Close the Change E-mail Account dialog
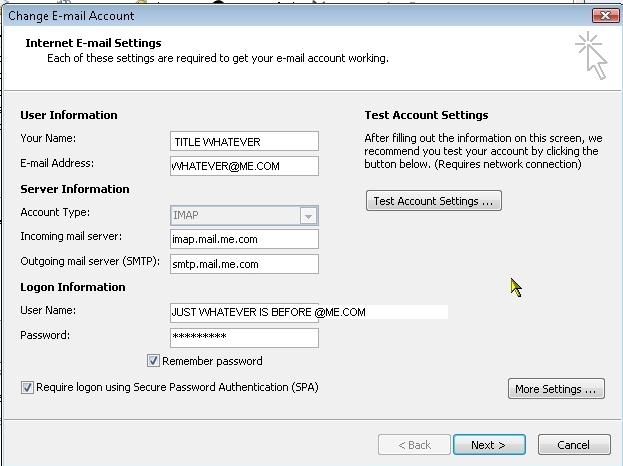623x466 pixels. click(x=605, y=15)
